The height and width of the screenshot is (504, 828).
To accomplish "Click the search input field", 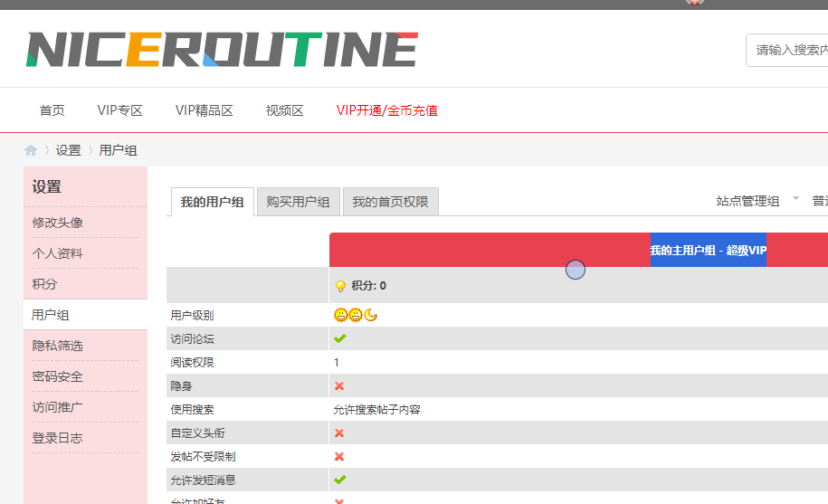I will click(786, 50).
